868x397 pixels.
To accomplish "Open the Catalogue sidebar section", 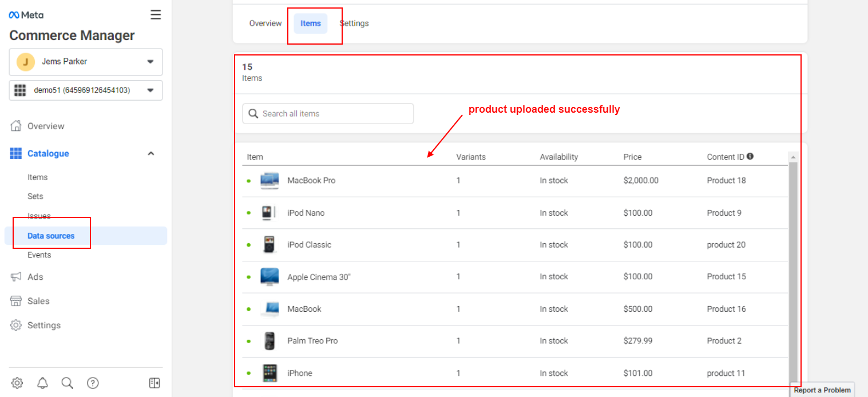I will click(x=48, y=153).
